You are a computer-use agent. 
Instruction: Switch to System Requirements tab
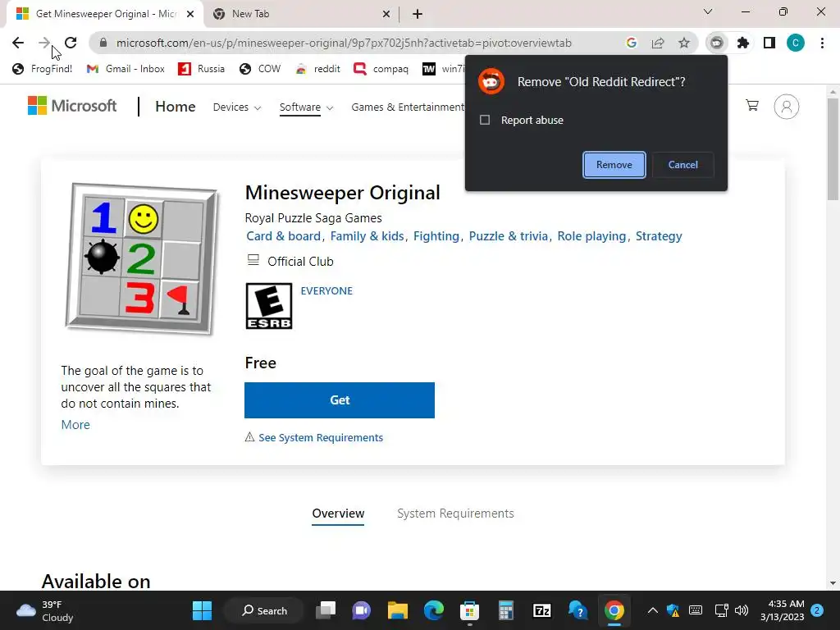(x=455, y=514)
